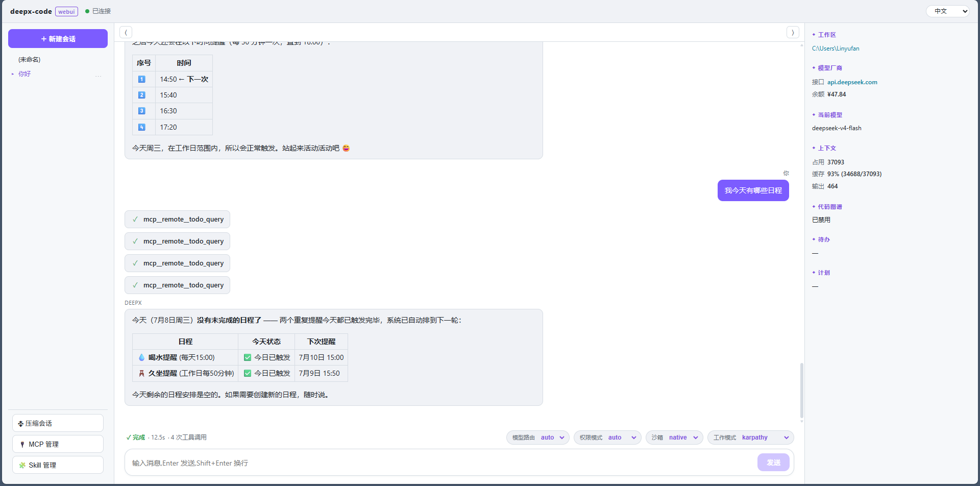Click the 占用 37093 value
This screenshot has width=980, height=486.
click(x=836, y=162)
